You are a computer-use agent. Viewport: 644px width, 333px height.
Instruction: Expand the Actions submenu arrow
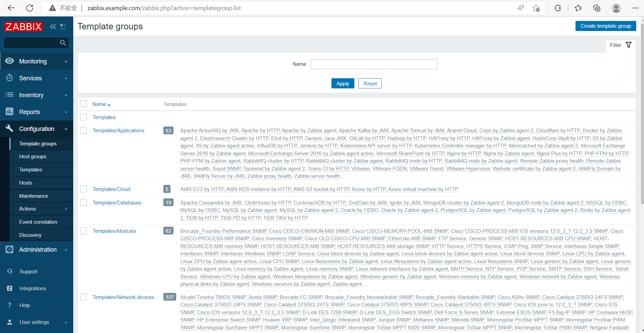tap(66, 209)
